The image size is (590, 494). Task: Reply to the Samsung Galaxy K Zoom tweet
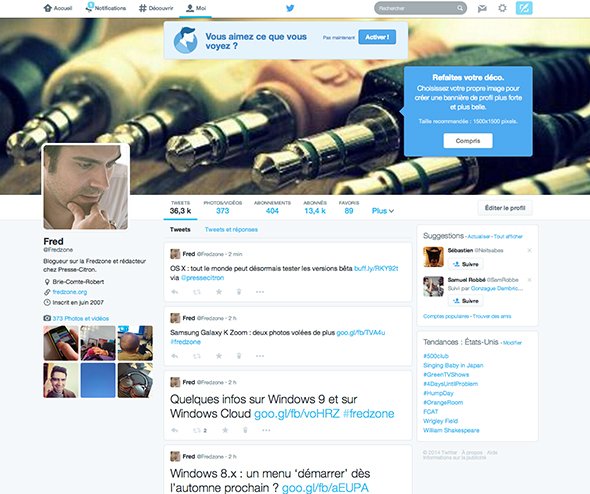[174, 356]
